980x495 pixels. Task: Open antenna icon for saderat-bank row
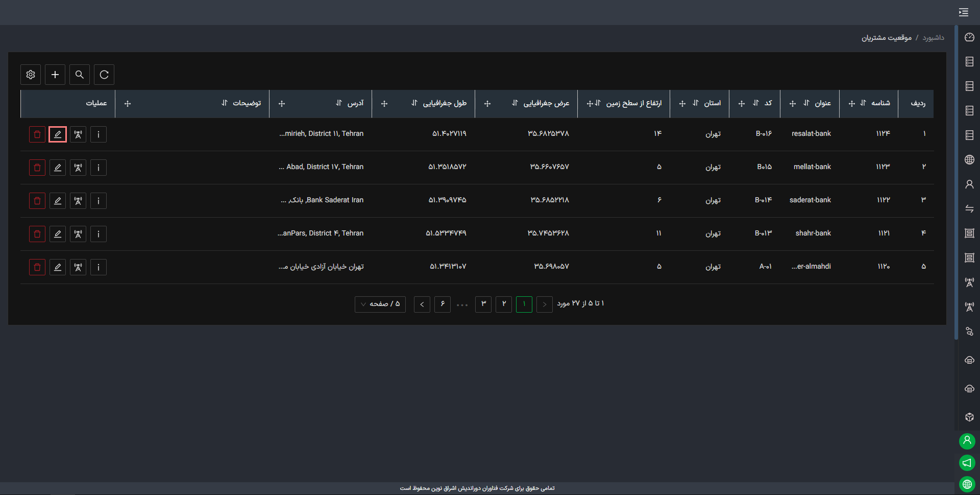78,201
